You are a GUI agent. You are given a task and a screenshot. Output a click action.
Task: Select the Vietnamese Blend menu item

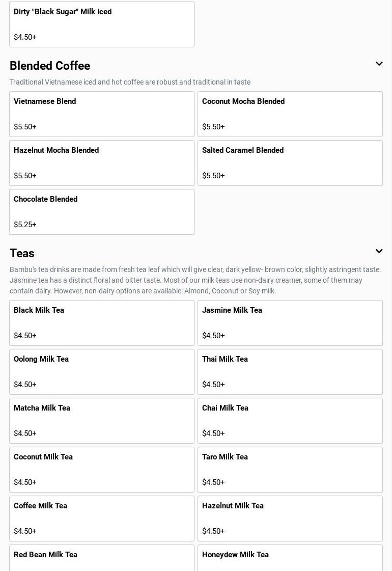pyautogui.click(x=102, y=114)
